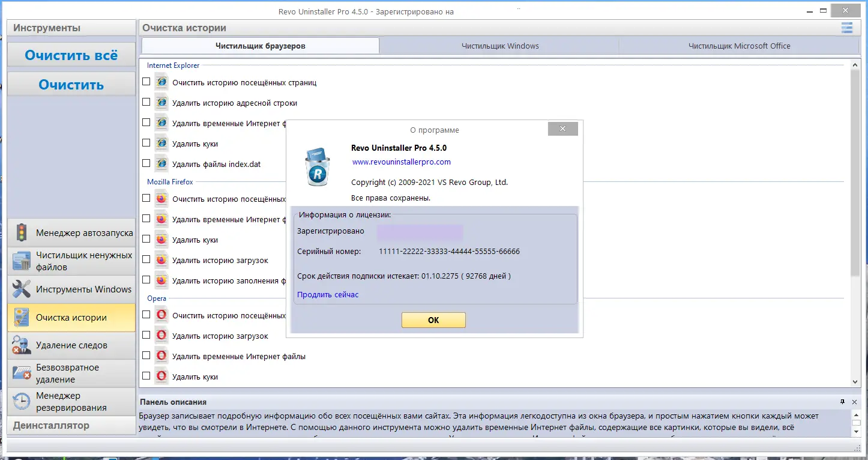
Task: Click the Безвозвратное удаление folder icon
Action: 22,373
